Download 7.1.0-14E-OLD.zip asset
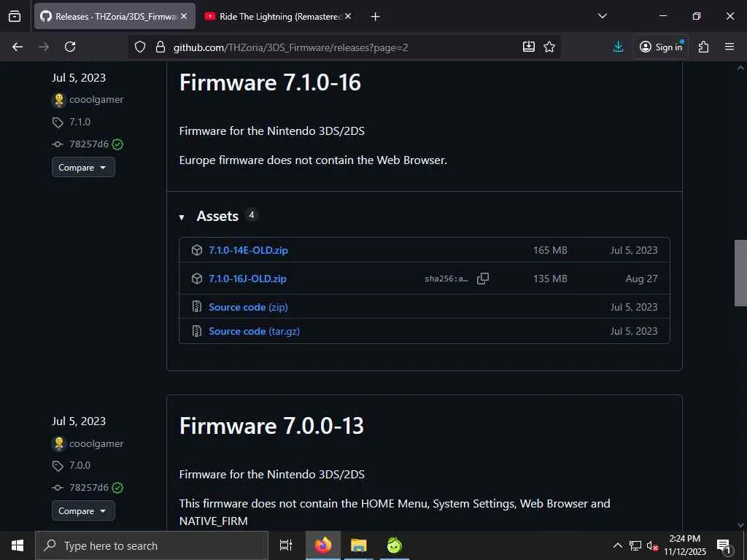 (248, 250)
